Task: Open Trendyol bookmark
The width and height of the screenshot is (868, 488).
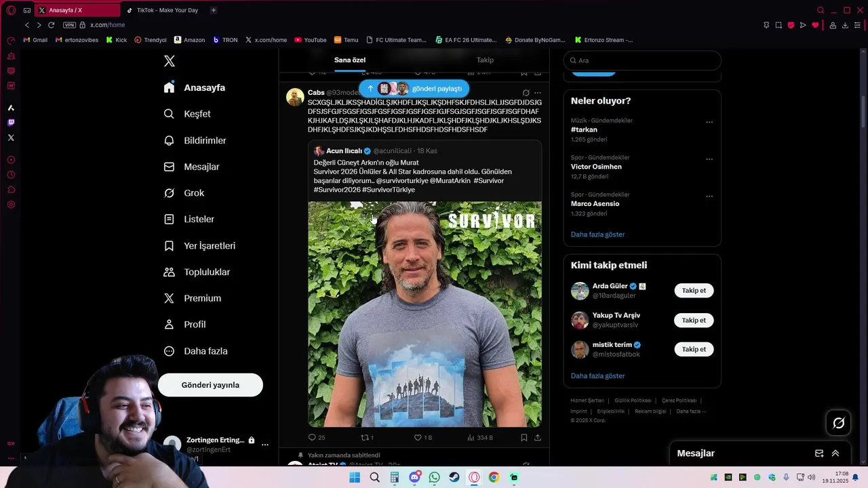Action: [x=151, y=40]
